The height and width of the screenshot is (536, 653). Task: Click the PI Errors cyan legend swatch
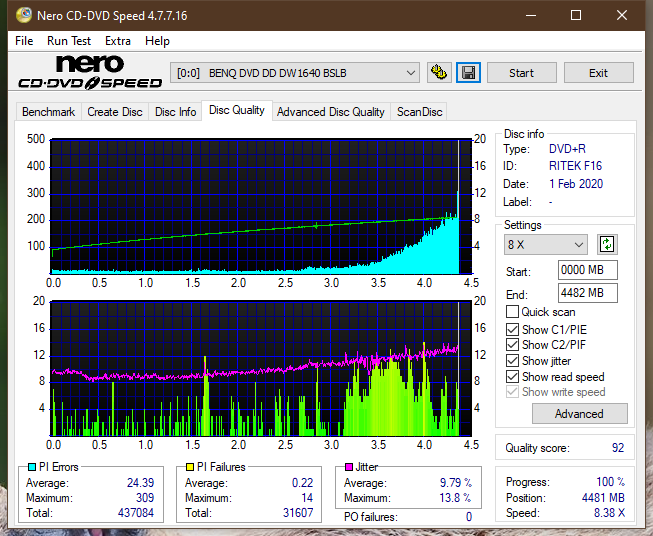(x=32, y=467)
